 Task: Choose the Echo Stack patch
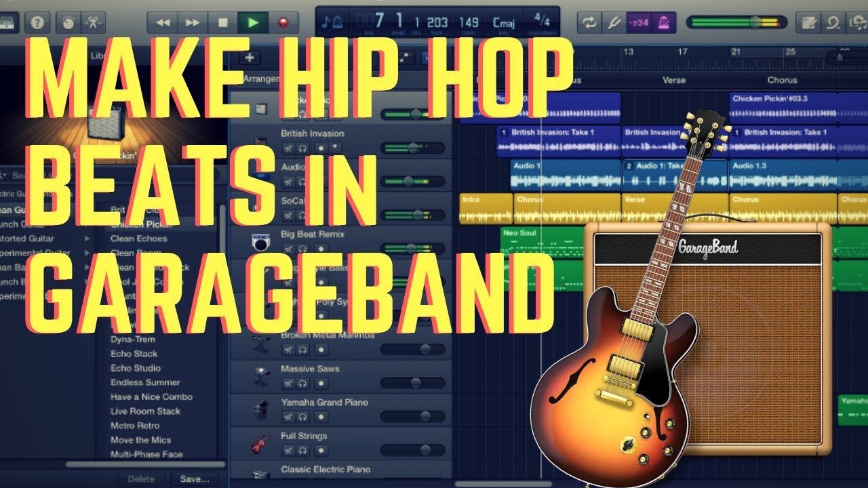coord(134,354)
